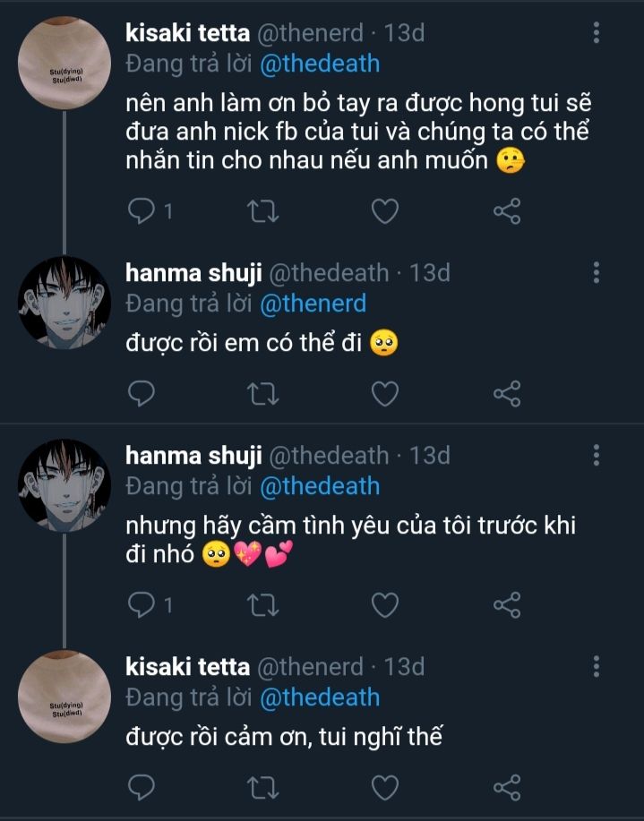Like the "nhưng hãy cầm tình yêu" tweet
Image resolution: width=644 pixels, height=821 pixels.
(x=384, y=605)
